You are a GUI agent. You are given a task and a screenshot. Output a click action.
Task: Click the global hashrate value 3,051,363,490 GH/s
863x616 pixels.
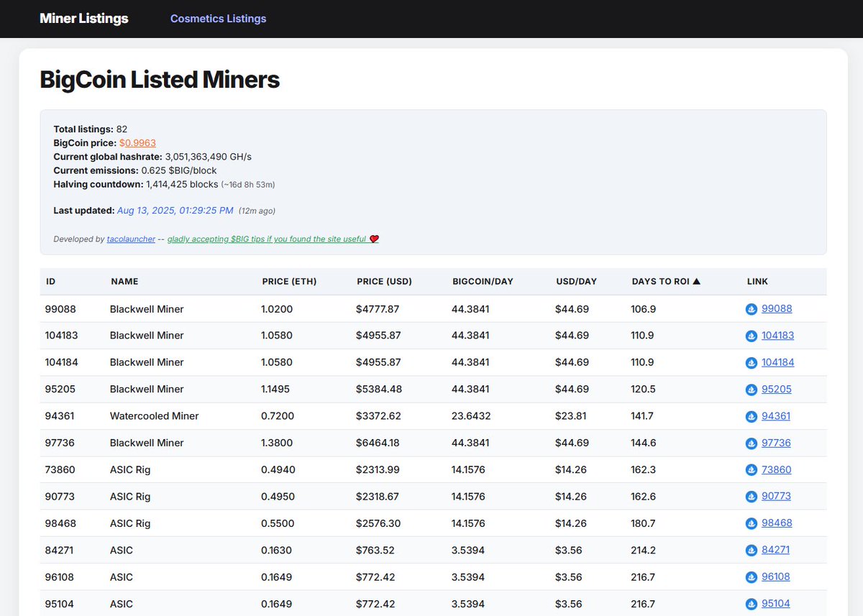(x=209, y=157)
